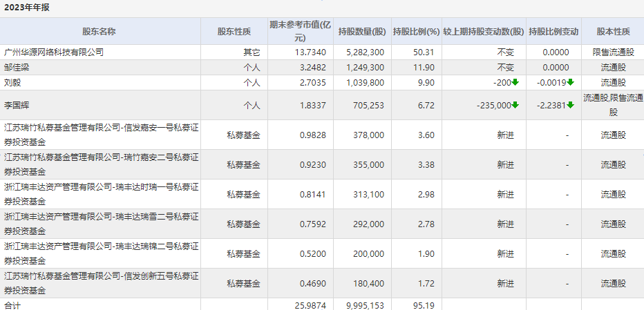Click shareholder name 刘毅
The image size is (644, 310).
pos(12,83)
